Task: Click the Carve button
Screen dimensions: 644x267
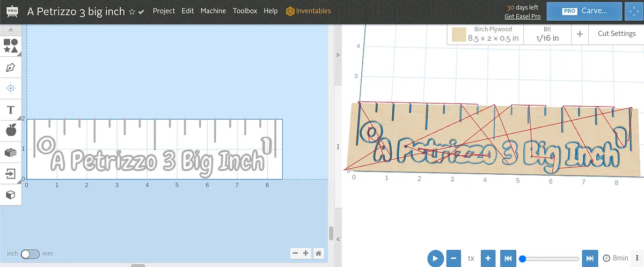Action: tap(584, 11)
